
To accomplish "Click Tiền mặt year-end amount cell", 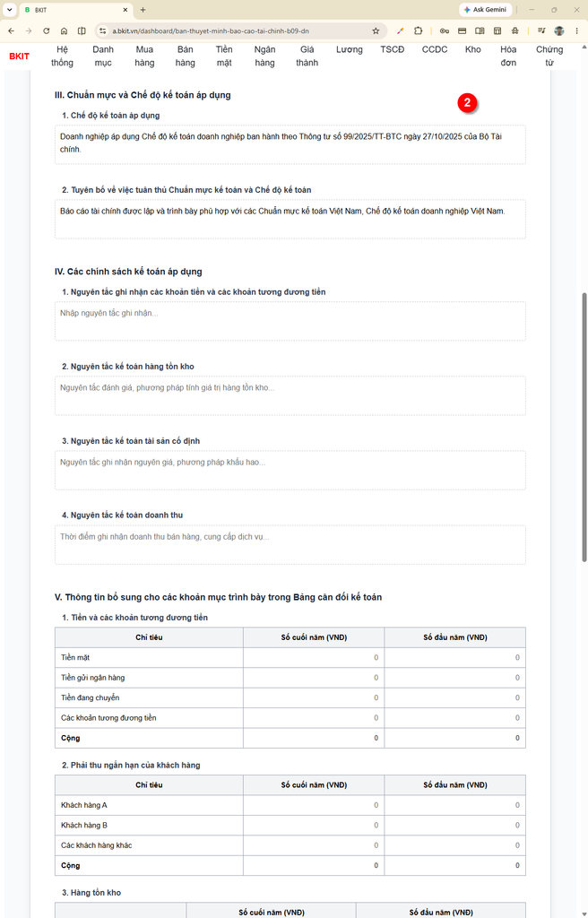I will click(314, 657).
